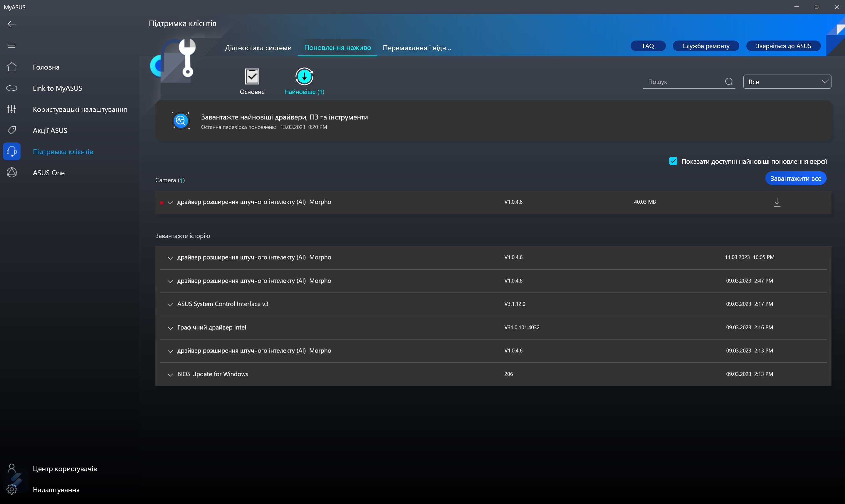Open the hamburger menu icon
Image resolution: width=845 pixels, height=504 pixels.
tap(11, 46)
